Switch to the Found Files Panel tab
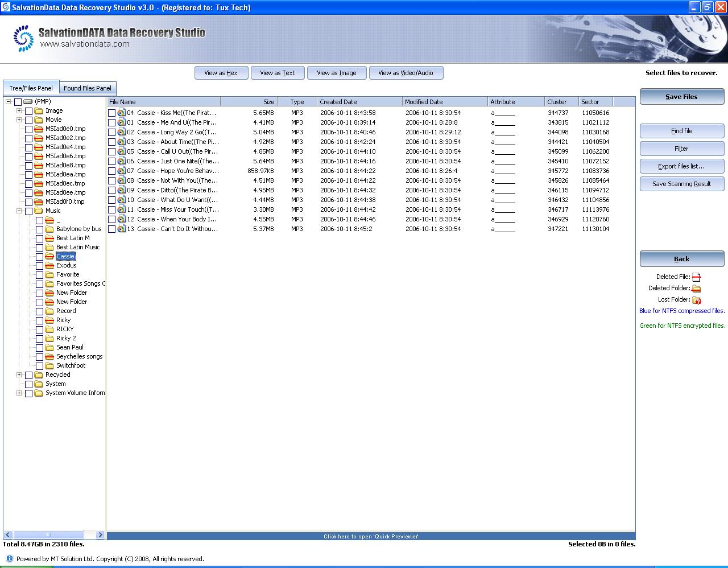This screenshot has width=728, height=568. coord(88,88)
